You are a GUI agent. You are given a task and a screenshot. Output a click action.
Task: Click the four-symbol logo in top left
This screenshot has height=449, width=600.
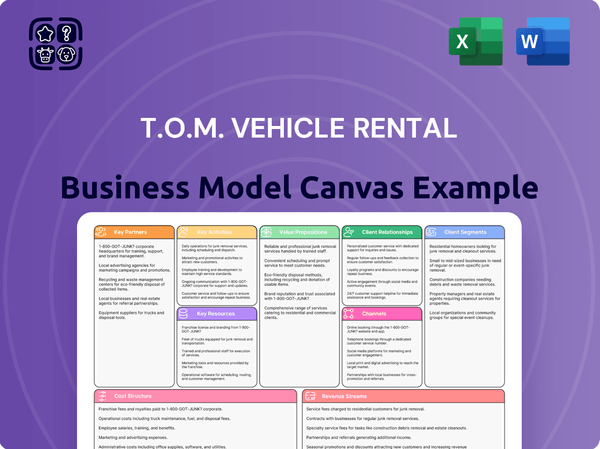49,45
